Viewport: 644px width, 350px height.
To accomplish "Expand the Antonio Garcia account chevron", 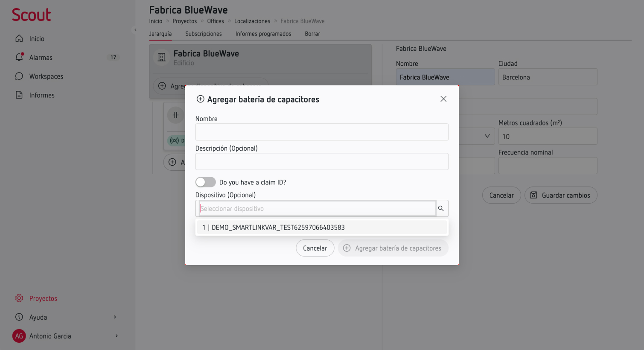I will coord(117,336).
